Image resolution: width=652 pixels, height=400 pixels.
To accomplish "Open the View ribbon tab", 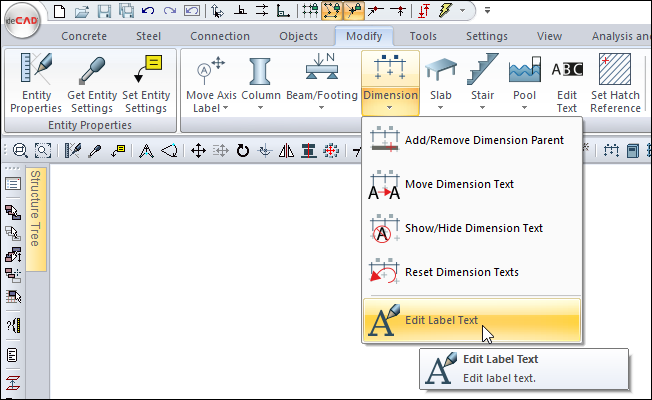I will (549, 36).
